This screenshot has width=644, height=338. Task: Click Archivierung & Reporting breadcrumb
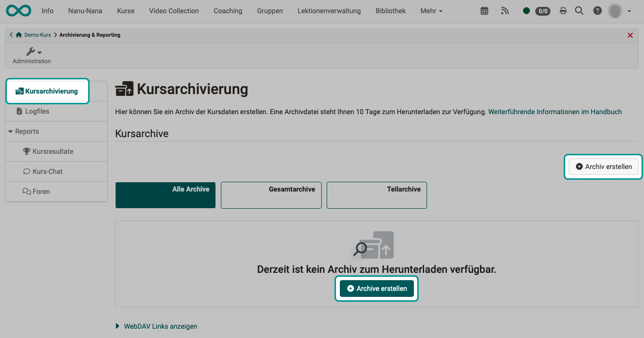point(90,35)
